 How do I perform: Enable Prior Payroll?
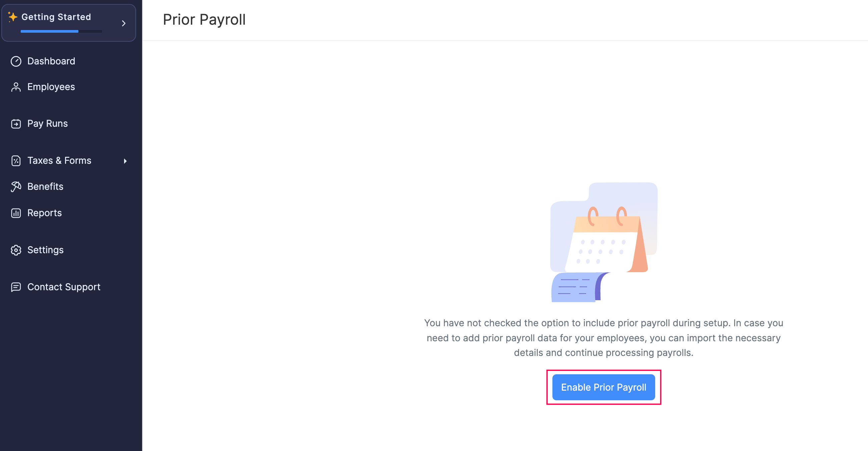(x=603, y=387)
